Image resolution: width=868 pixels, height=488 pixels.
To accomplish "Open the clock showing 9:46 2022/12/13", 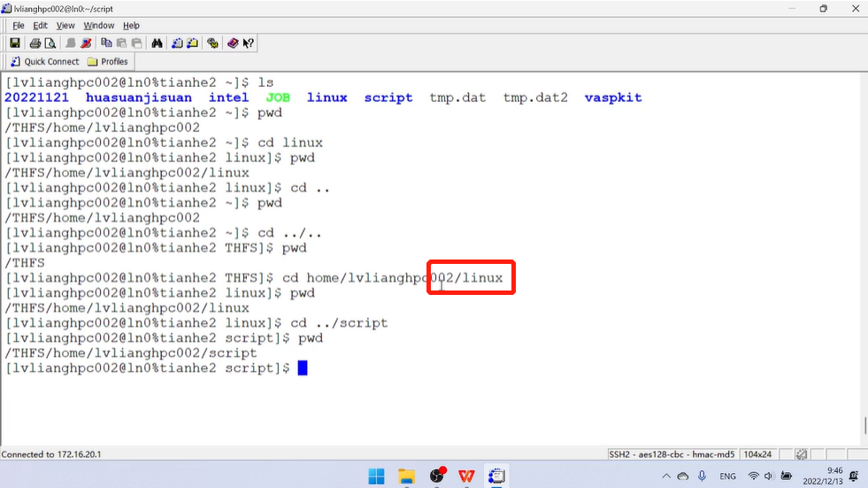I will point(823,476).
